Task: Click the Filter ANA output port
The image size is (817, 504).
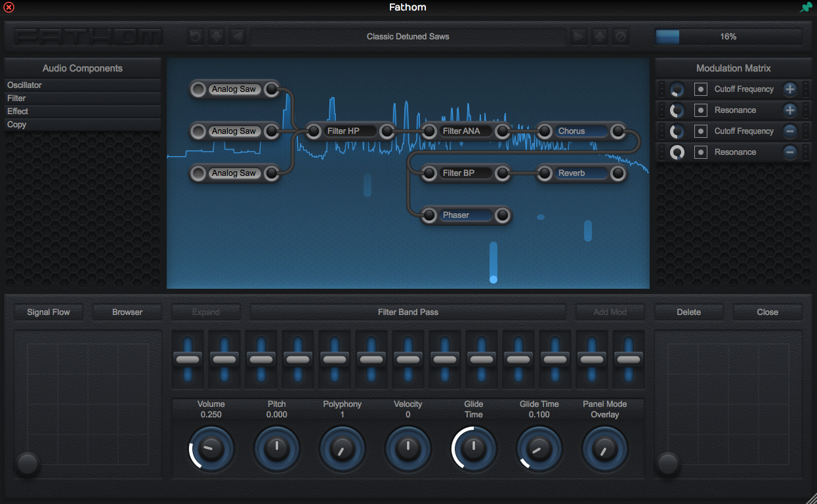Action: (x=503, y=131)
